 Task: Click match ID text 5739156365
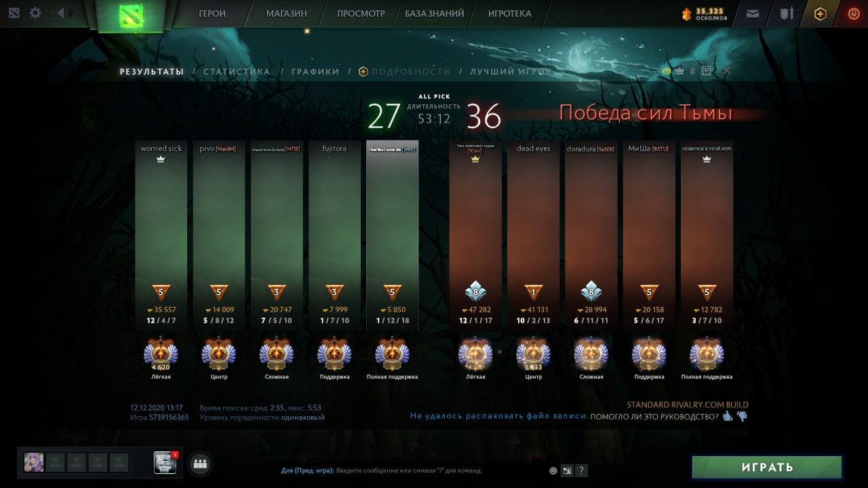tap(169, 418)
